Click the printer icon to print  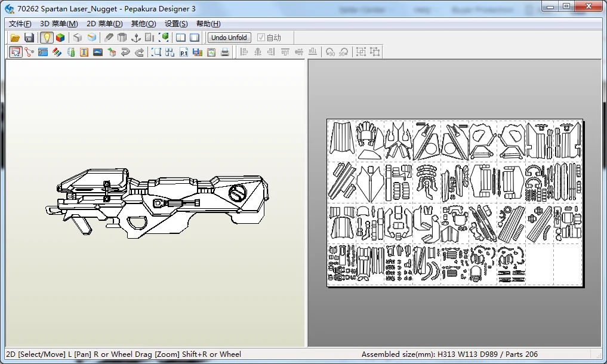click(225, 52)
